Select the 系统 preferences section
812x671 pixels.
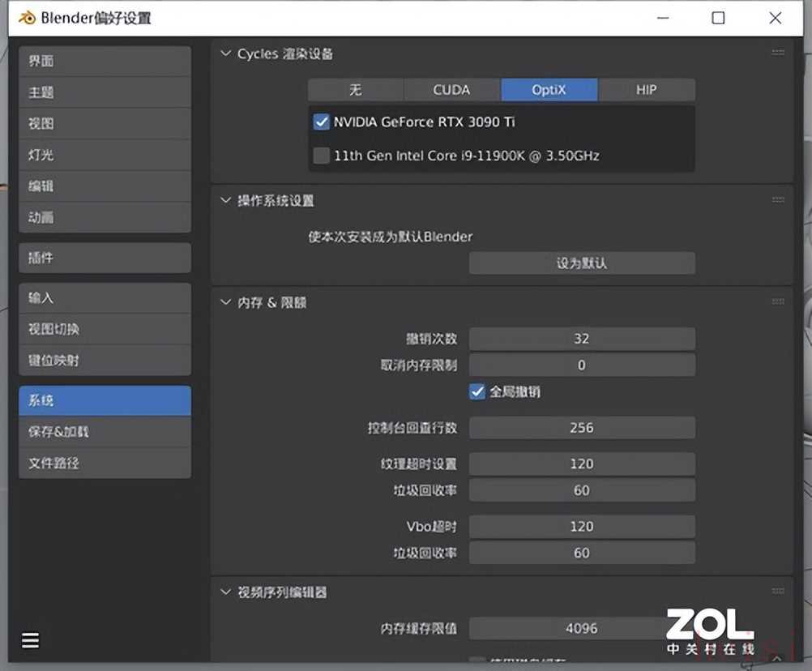point(105,400)
